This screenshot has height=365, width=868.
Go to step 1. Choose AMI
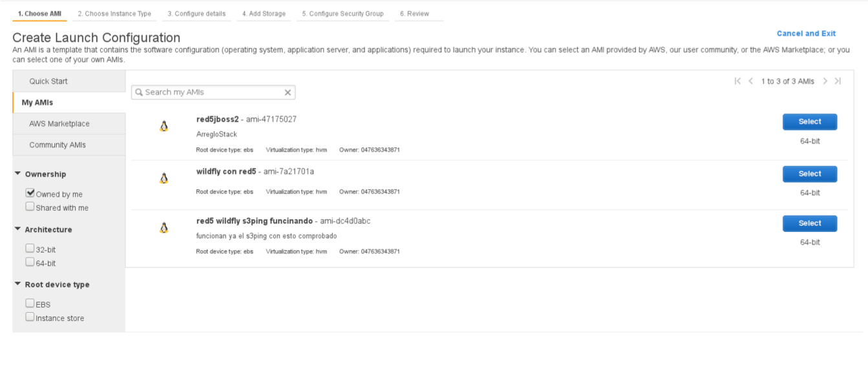pos(39,14)
